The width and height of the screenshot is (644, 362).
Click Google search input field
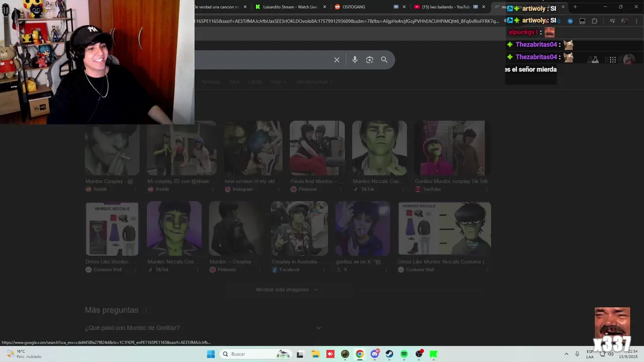262,60
